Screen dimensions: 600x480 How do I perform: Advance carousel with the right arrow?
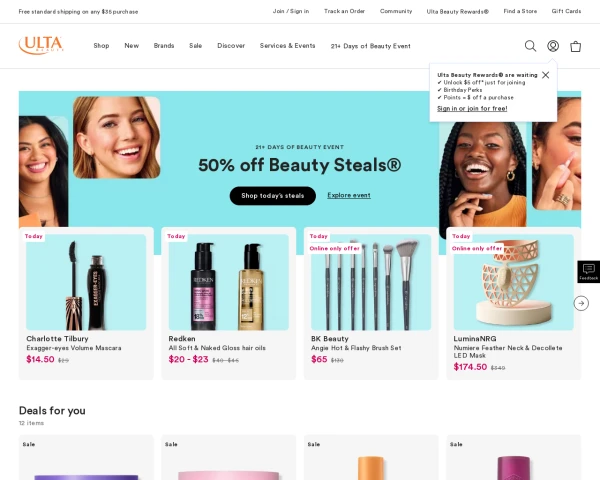[x=581, y=303]
